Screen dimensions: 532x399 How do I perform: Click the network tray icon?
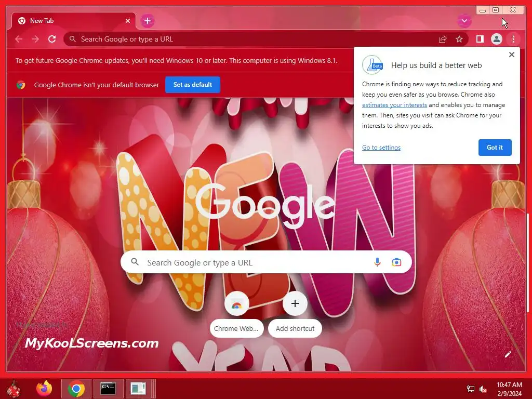point(471,389)
